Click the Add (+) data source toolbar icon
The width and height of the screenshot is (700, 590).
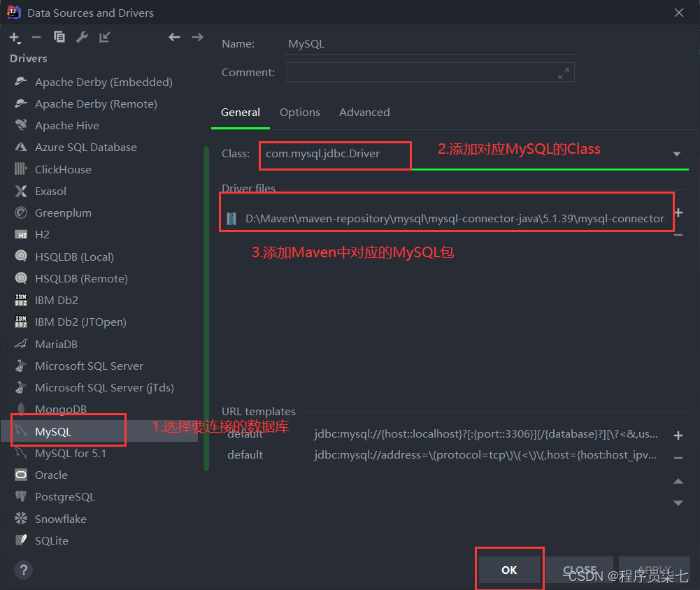(15, 38)
